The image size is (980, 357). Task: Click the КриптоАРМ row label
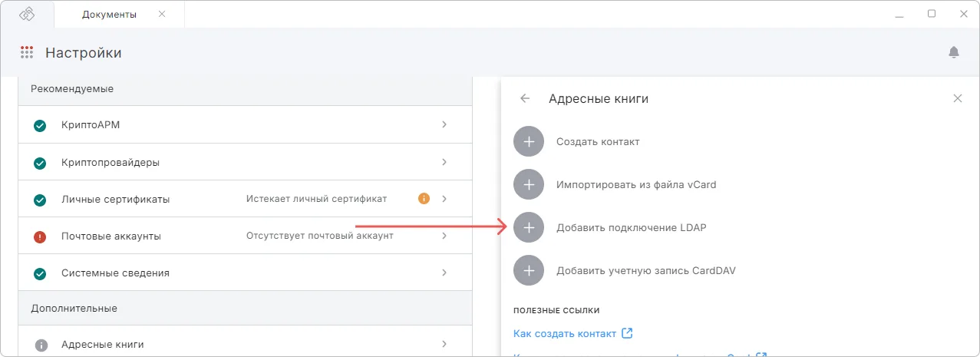coord(91,125)
